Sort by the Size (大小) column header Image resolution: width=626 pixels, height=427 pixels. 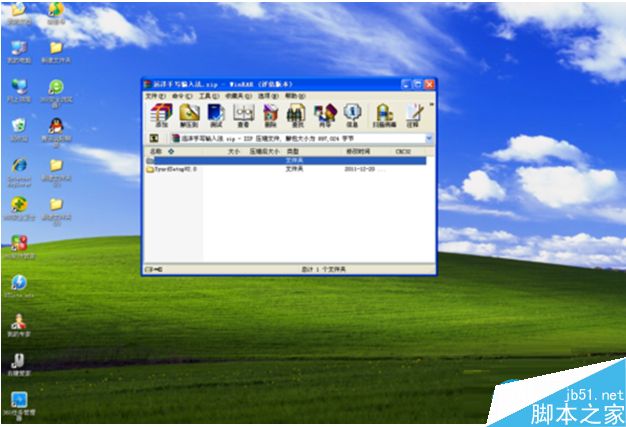234,151
